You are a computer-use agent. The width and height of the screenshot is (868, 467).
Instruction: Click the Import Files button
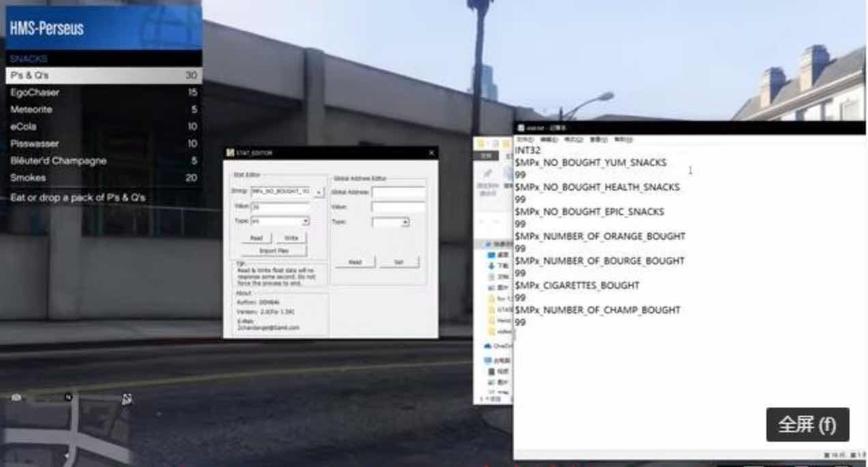pyautogui.click(x=274, y=251)
